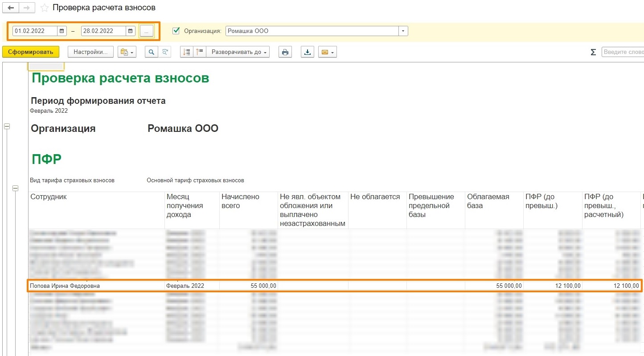
Task: Select the Превышение предельной базы column header
Action: 436,210
